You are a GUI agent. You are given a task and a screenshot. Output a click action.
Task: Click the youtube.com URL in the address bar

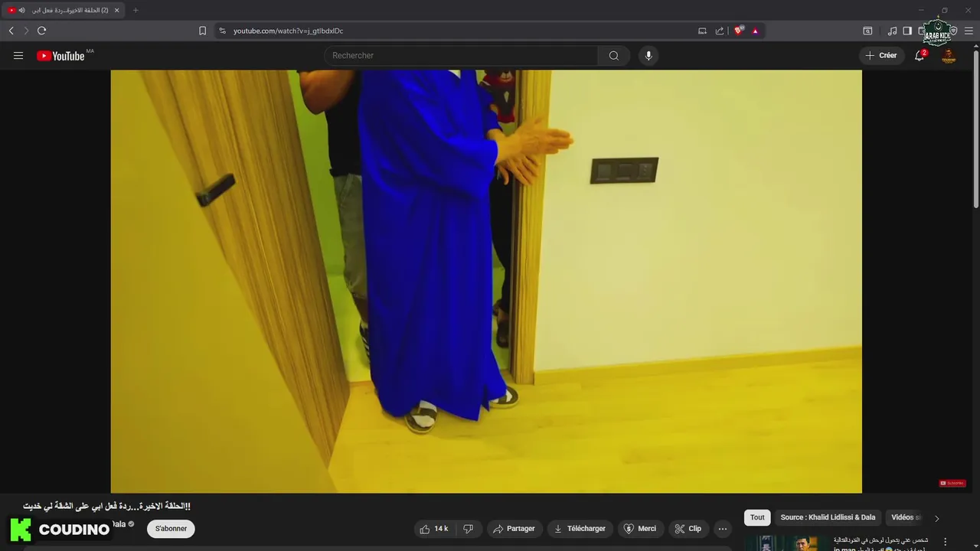(x=288, y=31)
